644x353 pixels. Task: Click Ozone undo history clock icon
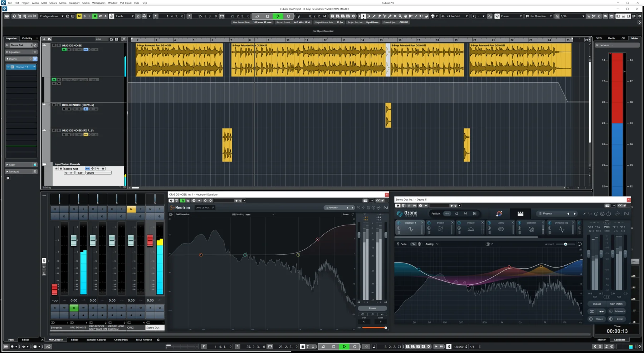(x=596, y=214)
